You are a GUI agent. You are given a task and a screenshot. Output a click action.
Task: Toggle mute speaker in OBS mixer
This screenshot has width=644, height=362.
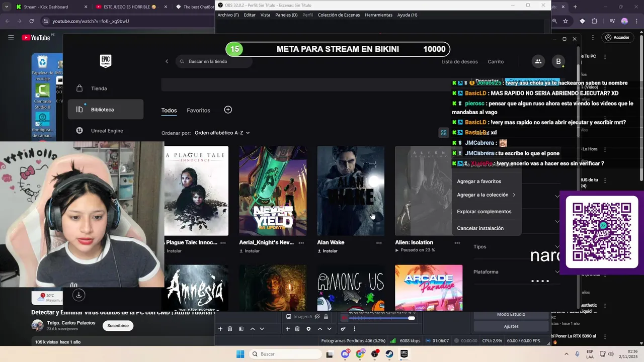344,318
